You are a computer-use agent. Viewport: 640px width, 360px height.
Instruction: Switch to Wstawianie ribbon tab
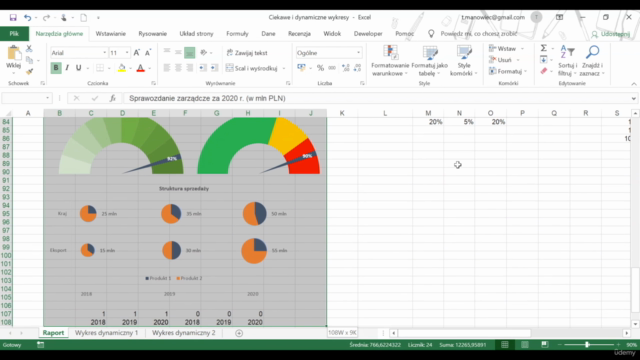pos(111,34)
